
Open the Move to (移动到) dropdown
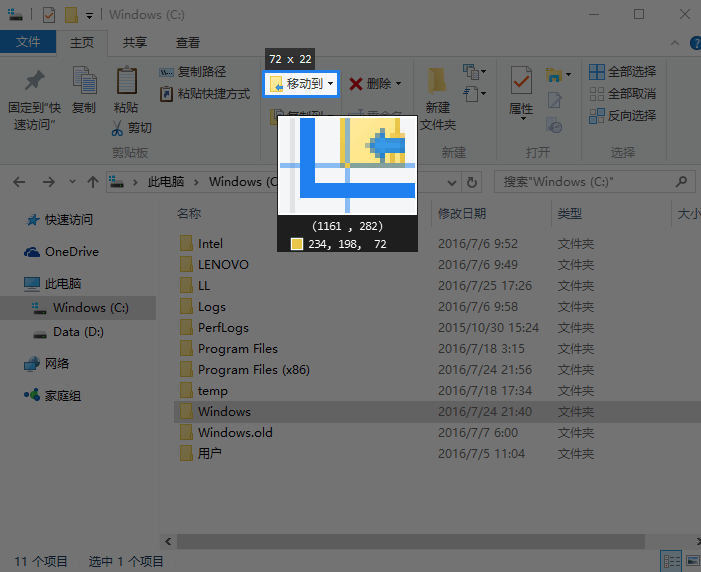pos(302,84)
